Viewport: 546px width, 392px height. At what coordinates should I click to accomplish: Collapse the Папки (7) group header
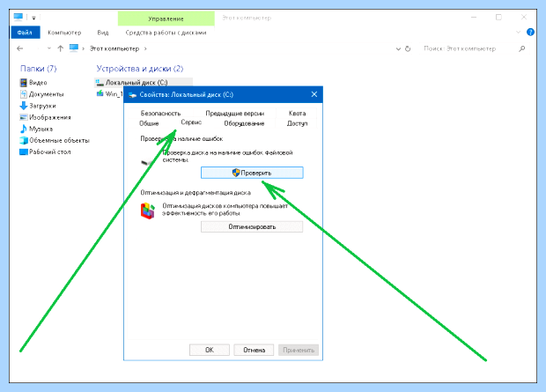click(38, 69)
